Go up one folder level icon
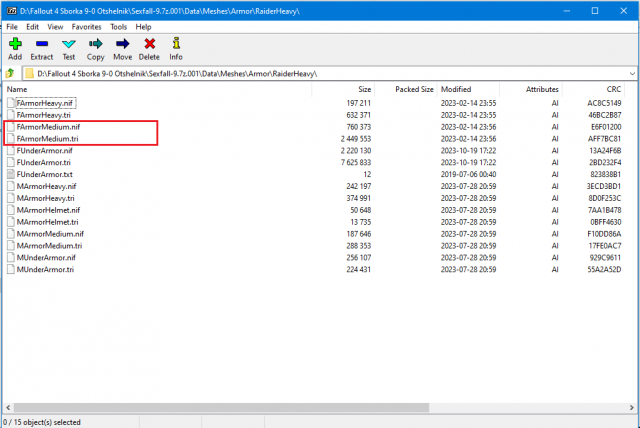The height and width of the screenshot is (428, 640). point(11,73)
